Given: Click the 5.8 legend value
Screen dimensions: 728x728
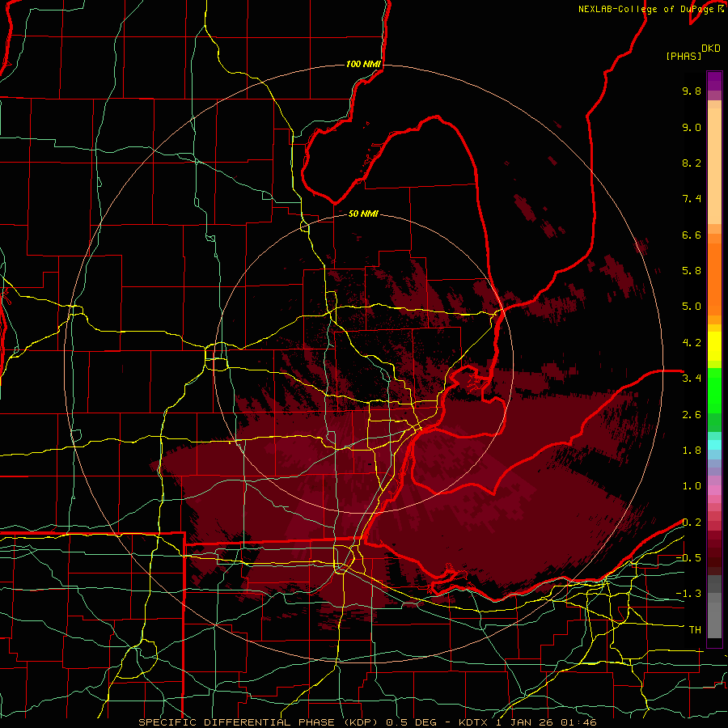Looking at the screenshot, I should pyautogui.click(x=692, y=271).
